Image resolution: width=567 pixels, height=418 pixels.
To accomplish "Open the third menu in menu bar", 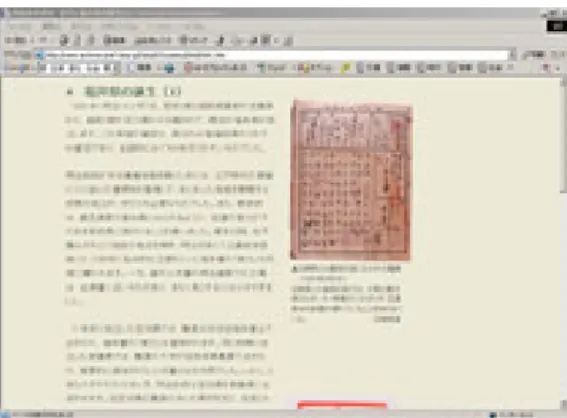I will pos(81,26).
